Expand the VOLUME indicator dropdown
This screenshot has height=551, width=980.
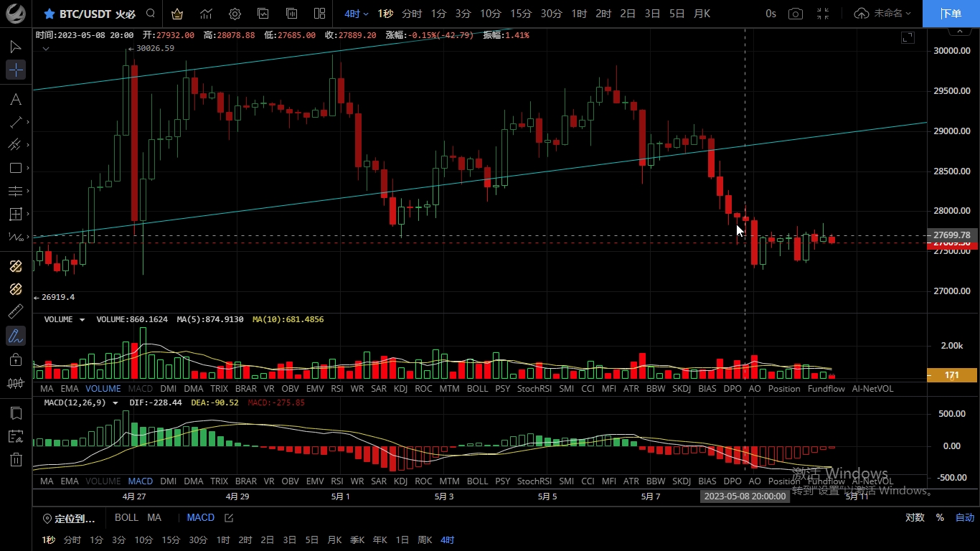coord(82,320)
